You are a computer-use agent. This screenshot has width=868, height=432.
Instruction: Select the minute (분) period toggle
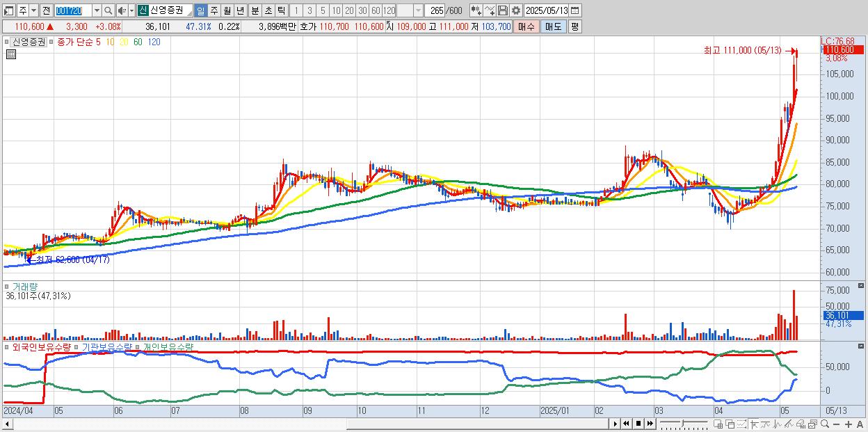coord(255,10)
